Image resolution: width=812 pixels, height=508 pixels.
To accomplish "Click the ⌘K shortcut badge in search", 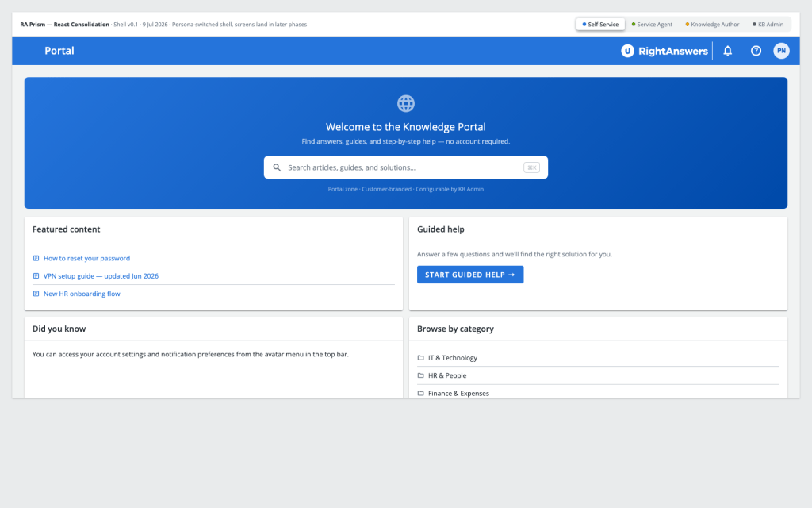I will point(531,167).
